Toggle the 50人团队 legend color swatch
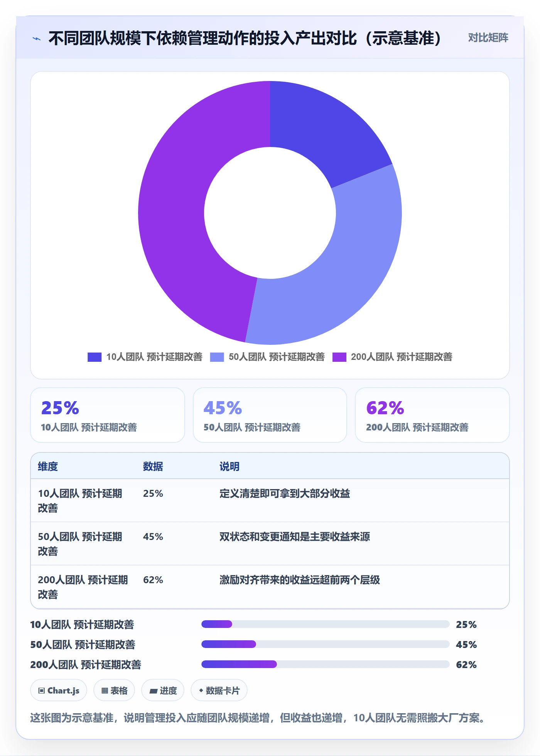Image resolution: width=540 pixels, height=756 pixels. pos(217,357)
